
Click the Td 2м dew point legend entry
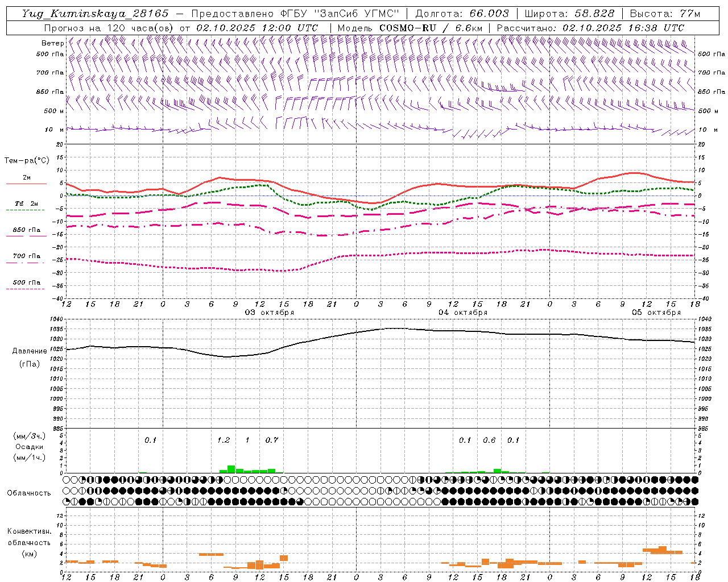(26, 203)
